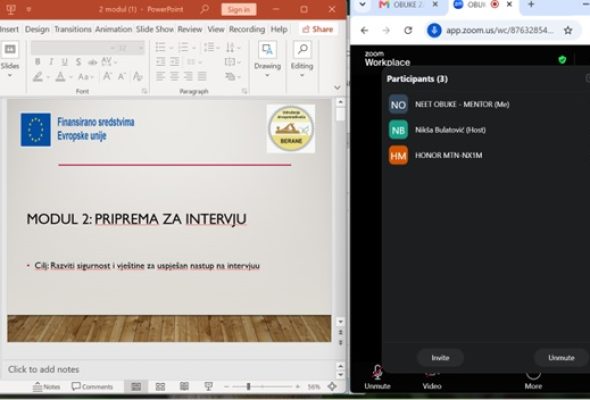Toggle Notes pane in status bar
This screenshot has width=590, height=400.
tap(46, 386)
